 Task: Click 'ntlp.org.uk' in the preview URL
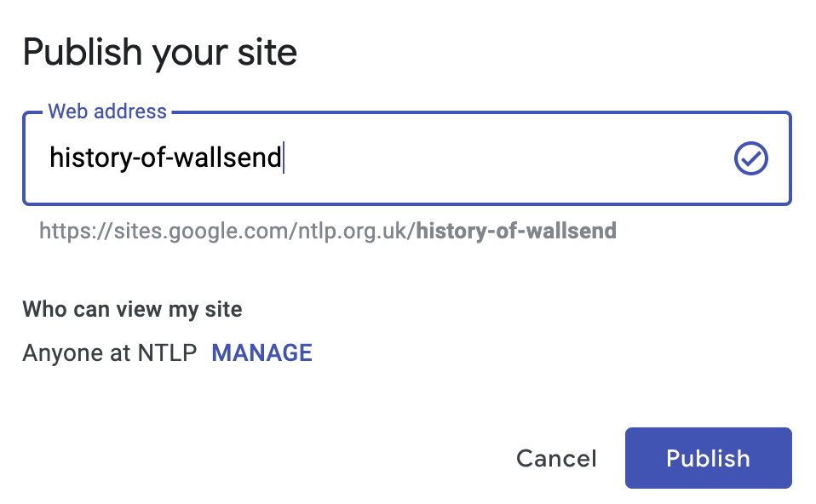coord(355,232)
